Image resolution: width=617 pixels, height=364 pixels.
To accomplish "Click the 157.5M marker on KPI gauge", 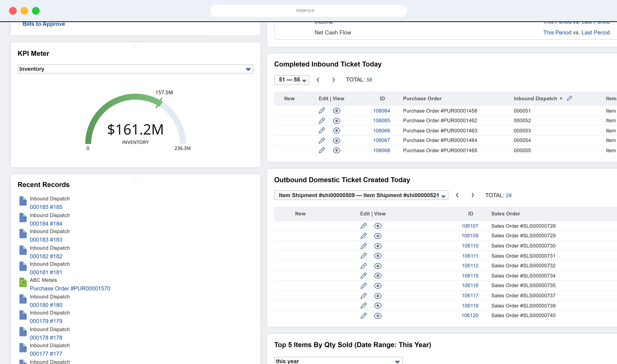I will point(164,92).
